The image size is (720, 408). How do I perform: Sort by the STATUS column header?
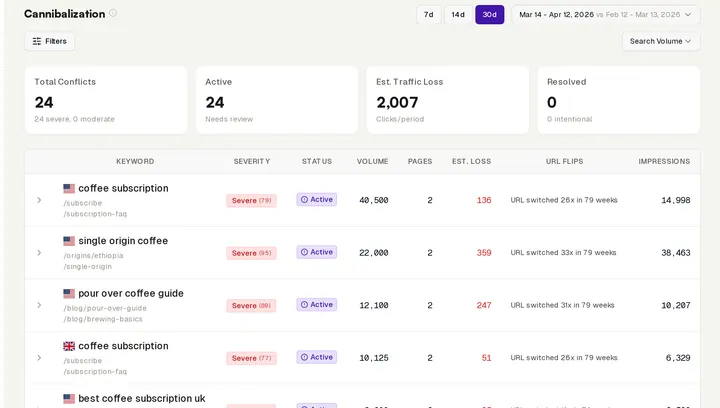(x=317, y=162)
